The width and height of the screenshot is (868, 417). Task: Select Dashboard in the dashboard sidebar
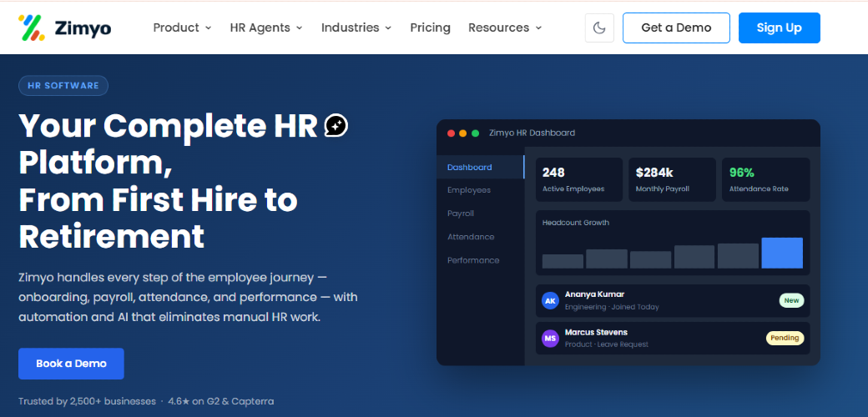pyautogui.click(x=481, y=167)
